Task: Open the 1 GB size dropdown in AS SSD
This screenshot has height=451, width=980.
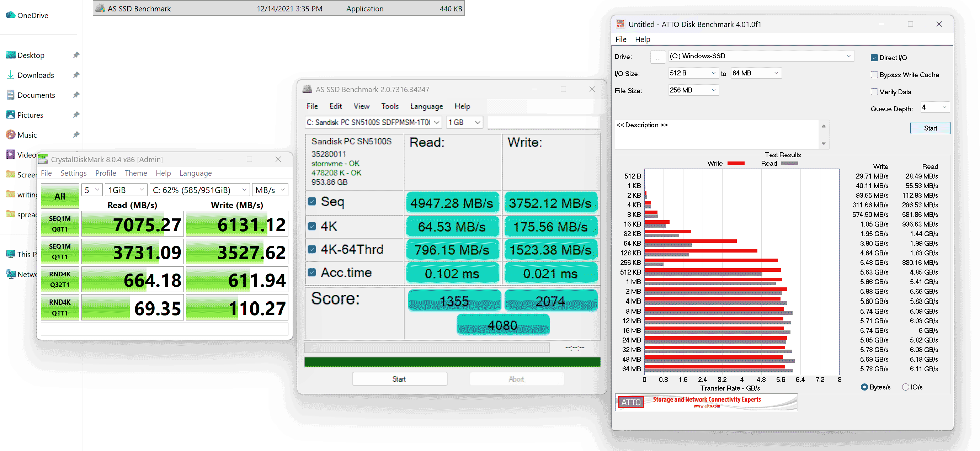Action: tap(464, 122)
